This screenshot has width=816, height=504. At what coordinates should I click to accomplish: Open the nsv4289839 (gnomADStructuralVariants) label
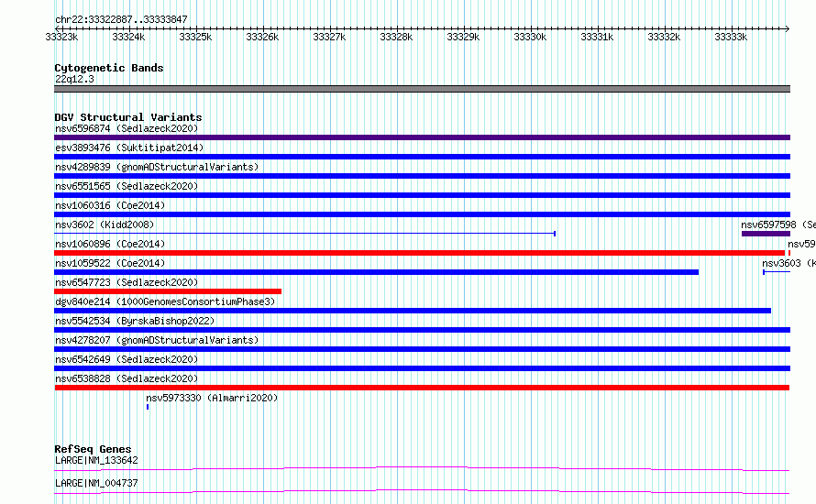157,167
